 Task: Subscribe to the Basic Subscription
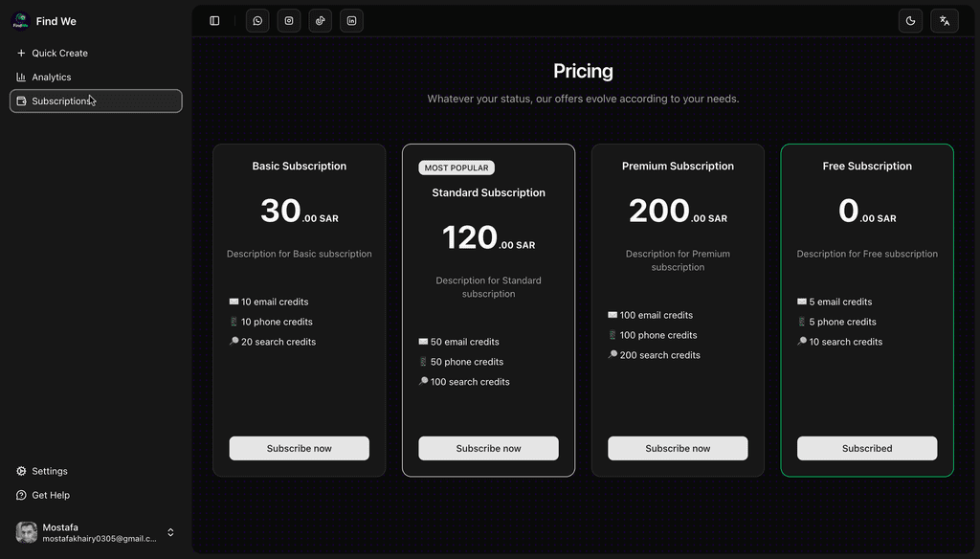pos(299,448)
